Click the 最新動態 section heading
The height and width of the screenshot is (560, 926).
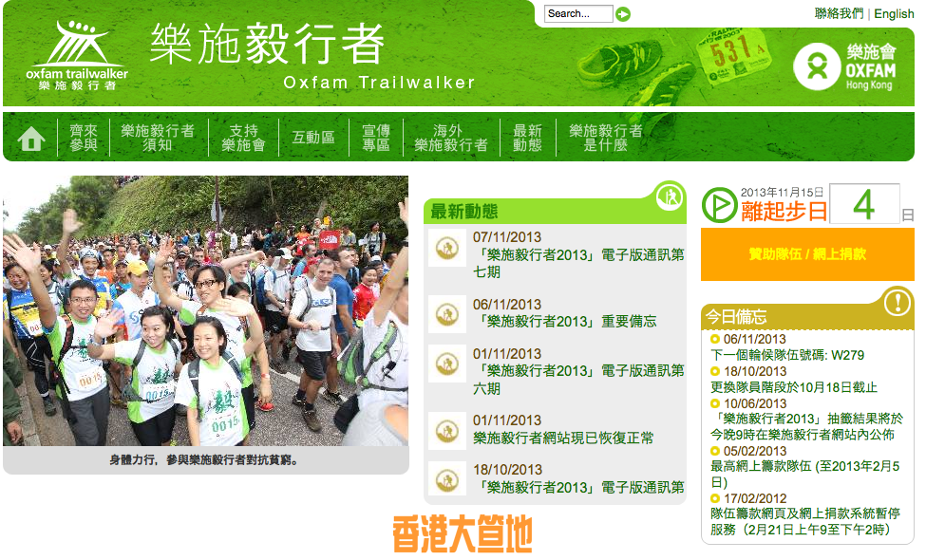tap(464, 212)
